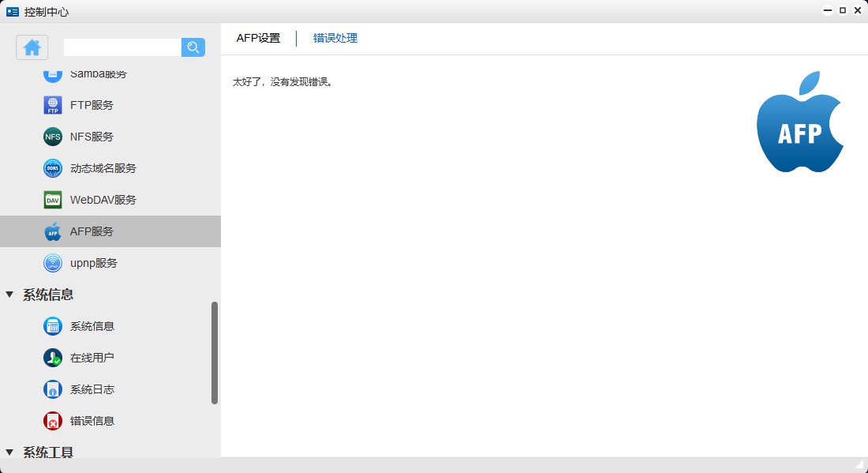Click the AFP服务 apple icon

pyautogui.click(x=51, y=231)
